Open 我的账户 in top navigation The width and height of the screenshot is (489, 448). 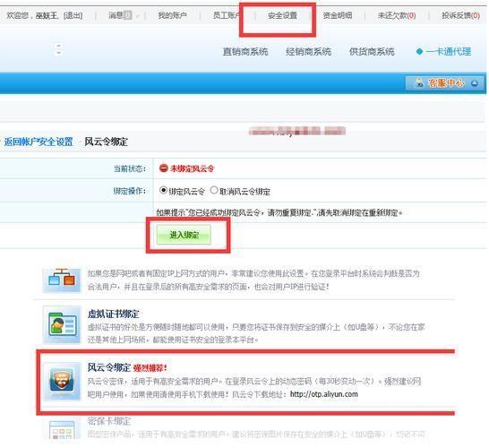[173, 15]
